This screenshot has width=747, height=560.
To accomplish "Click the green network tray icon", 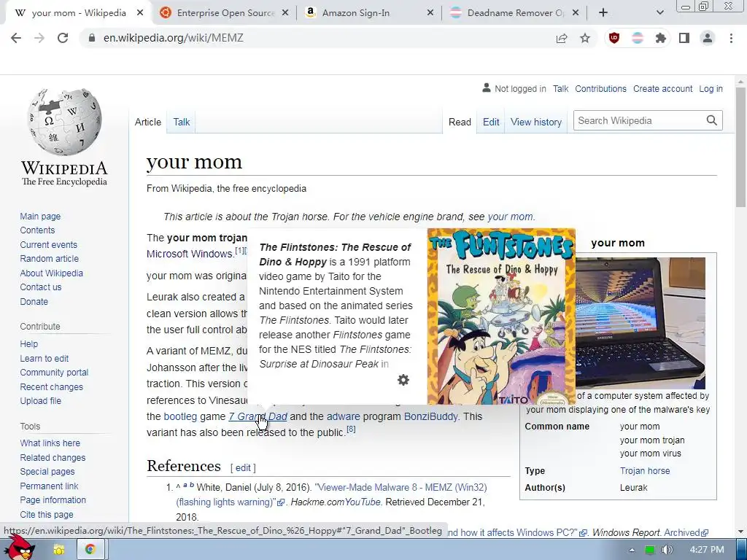I will point(649,550).
